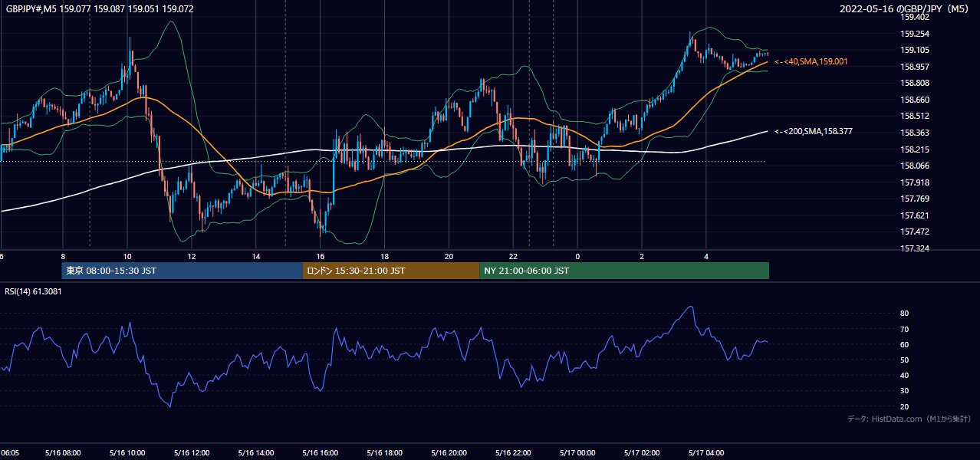The image size is (980, 460).
Task: Click hour 18 on the chart hour axis
Action: 385,257
